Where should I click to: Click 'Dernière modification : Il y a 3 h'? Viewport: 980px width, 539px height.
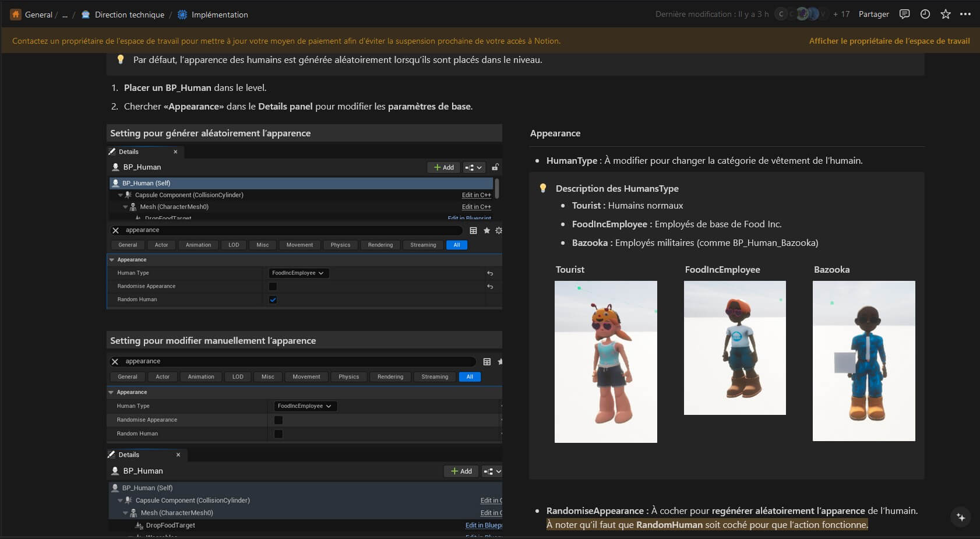click(712, 15)
